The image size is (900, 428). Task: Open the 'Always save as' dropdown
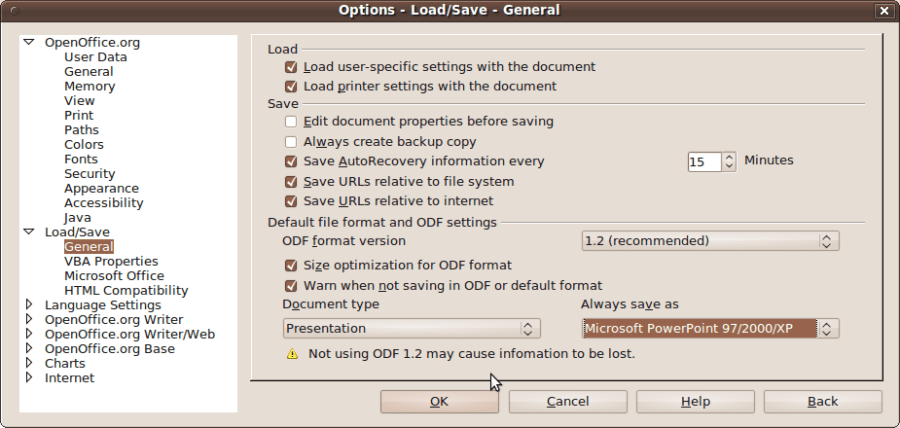710,329
